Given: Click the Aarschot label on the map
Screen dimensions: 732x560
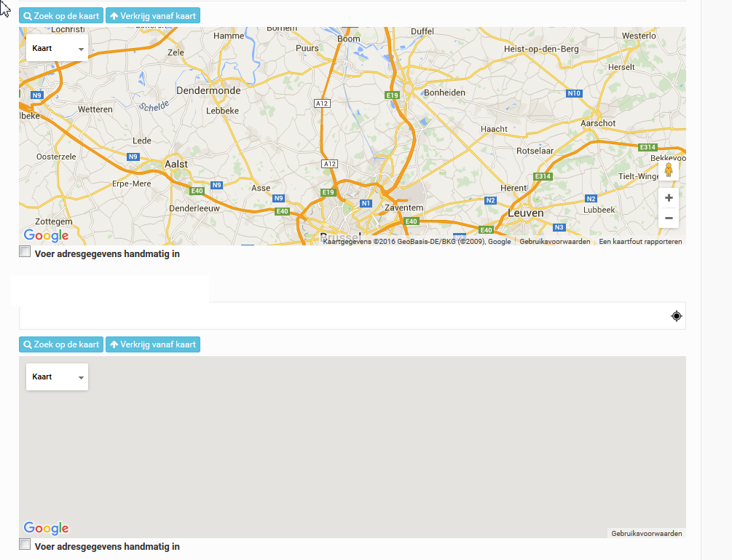Looking at the screenshot, I should (598, 123).
